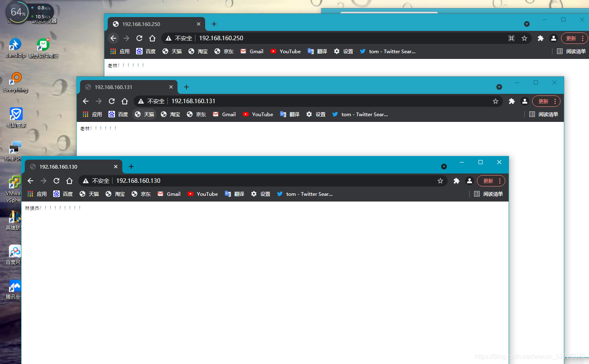Screen dimensions: 589x364
Task: Open 联想软件商店 desktop shortcut
Action: [x=43, y=48]
